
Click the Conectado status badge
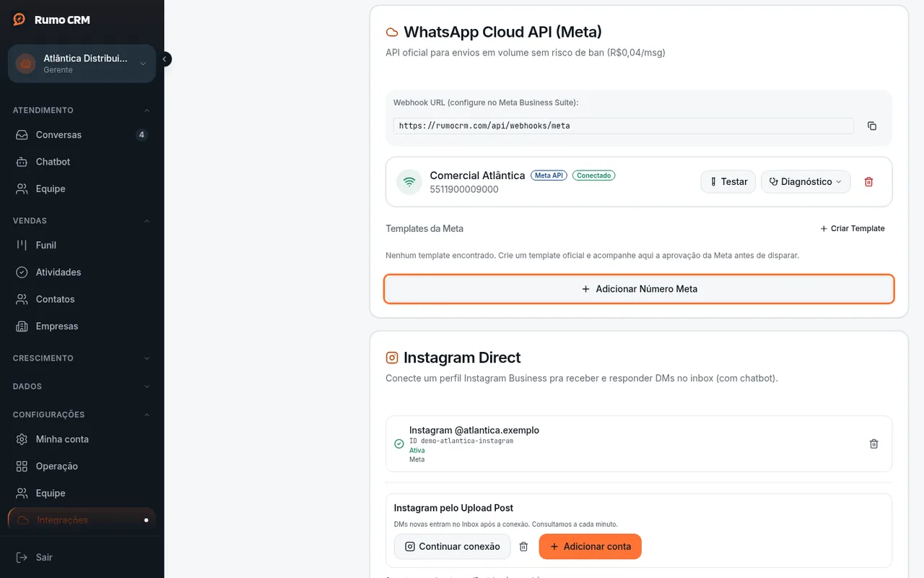[594, 176]
